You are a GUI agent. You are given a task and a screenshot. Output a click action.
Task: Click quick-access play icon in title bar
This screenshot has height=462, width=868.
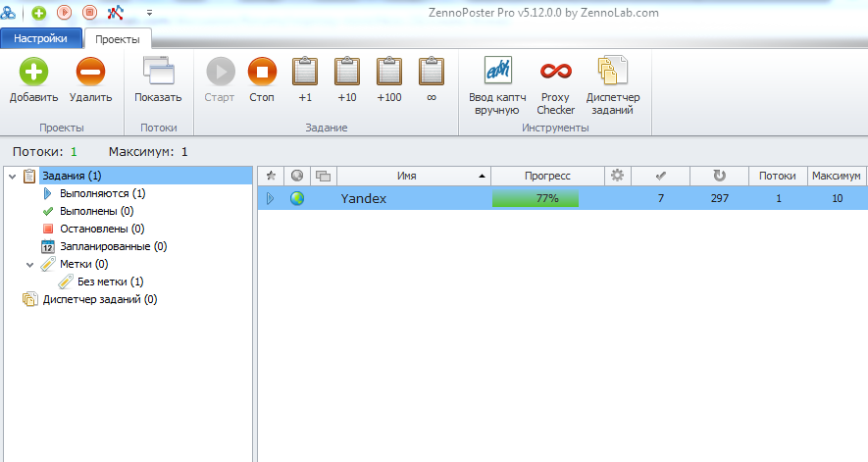click(64, 12)
